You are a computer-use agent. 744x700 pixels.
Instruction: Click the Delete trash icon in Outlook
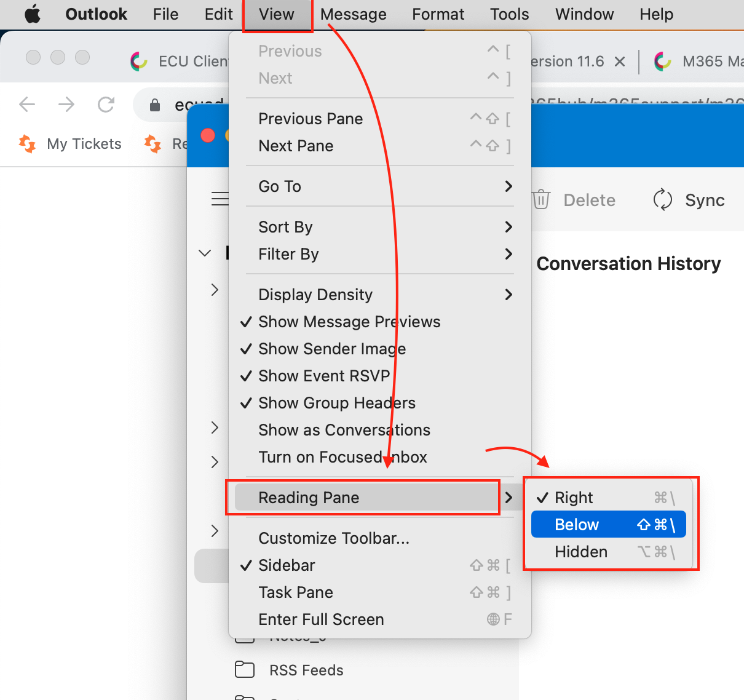pos(541,200)
